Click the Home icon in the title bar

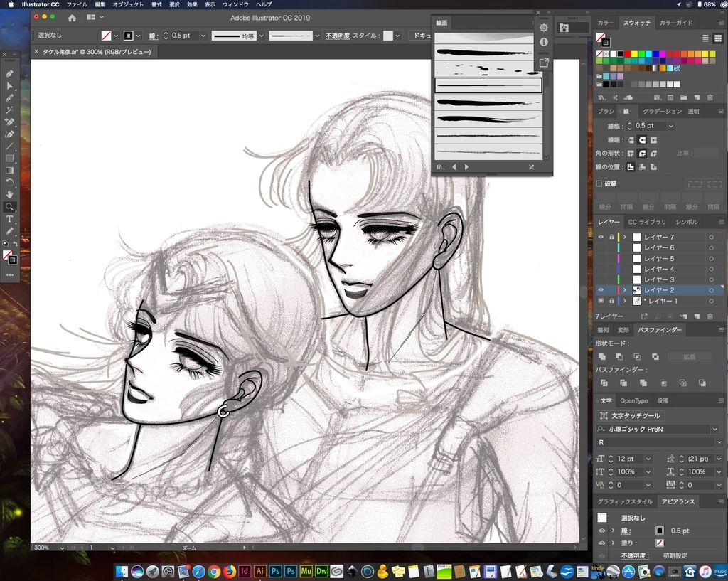tap(72, 18)
